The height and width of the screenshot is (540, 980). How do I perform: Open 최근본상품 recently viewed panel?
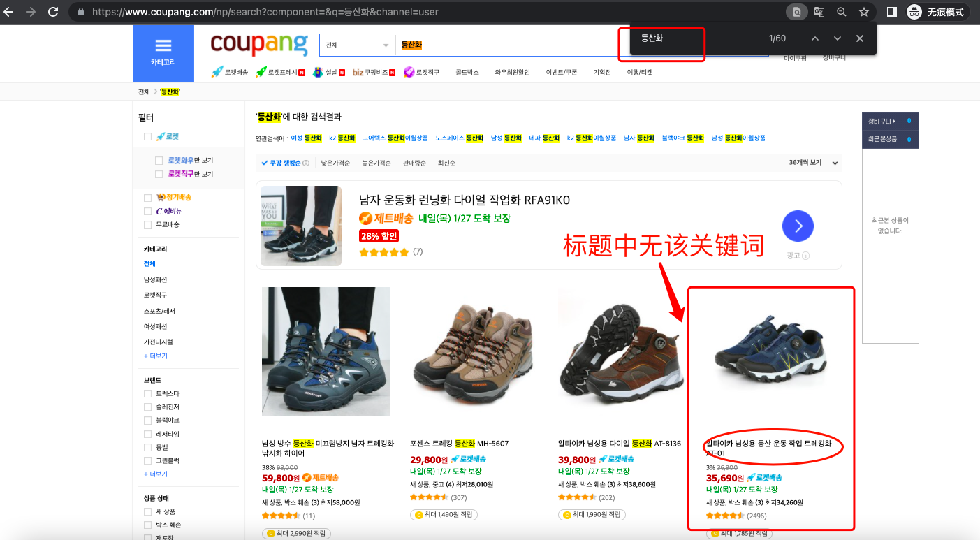click(x=890, y=139)
